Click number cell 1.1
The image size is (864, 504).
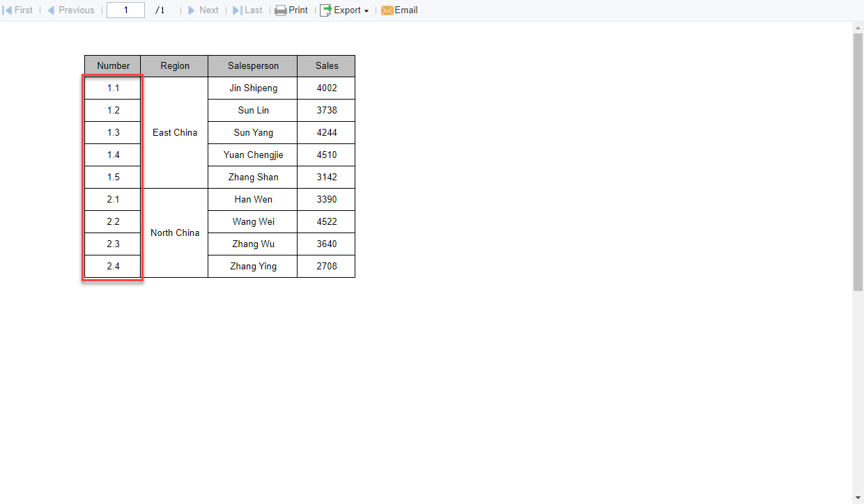tap(113, 88)
